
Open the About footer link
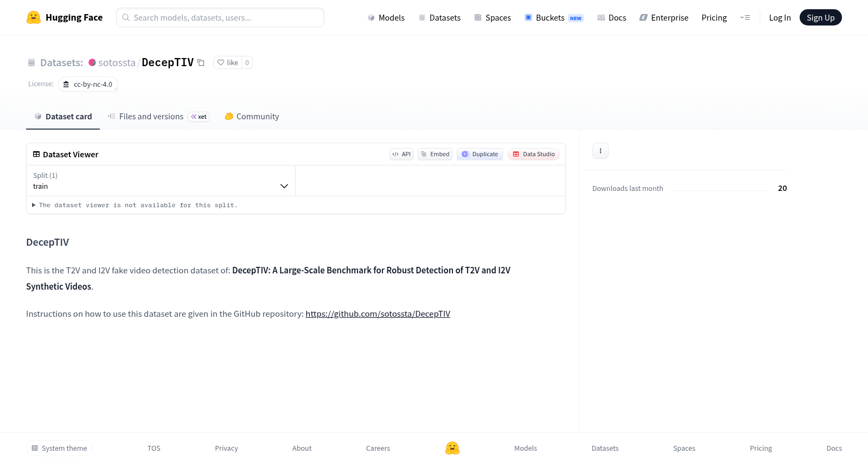(302, 448)
